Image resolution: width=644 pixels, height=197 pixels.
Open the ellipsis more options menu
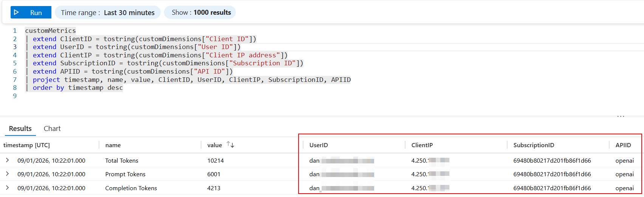point(621,117)
